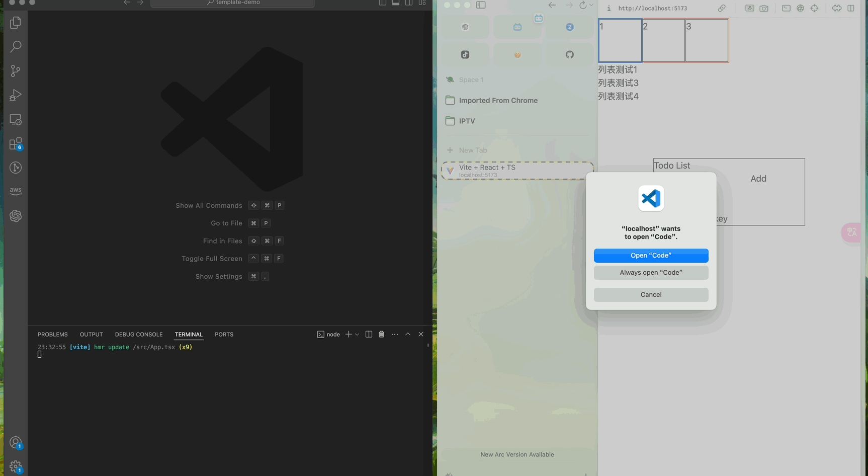Open the AWS Toolkit panel
Screen dimensions: 868x476
click(x=16, y=191)
